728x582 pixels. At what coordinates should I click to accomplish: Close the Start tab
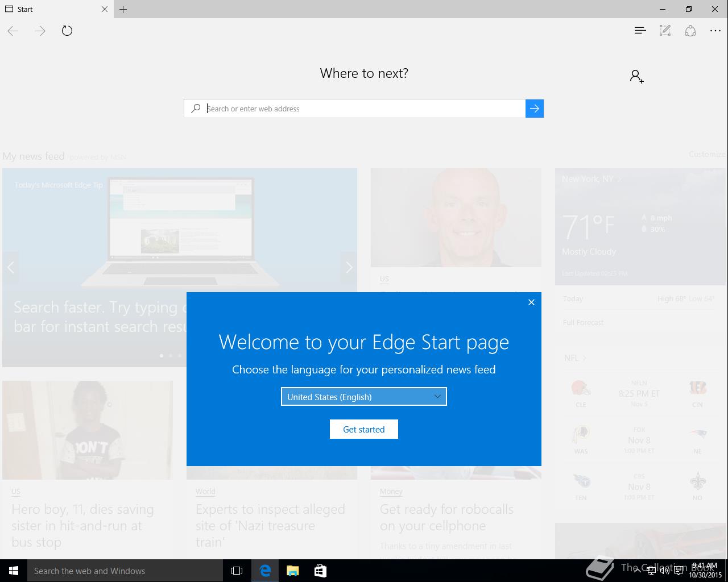click(x=105, y=9)
